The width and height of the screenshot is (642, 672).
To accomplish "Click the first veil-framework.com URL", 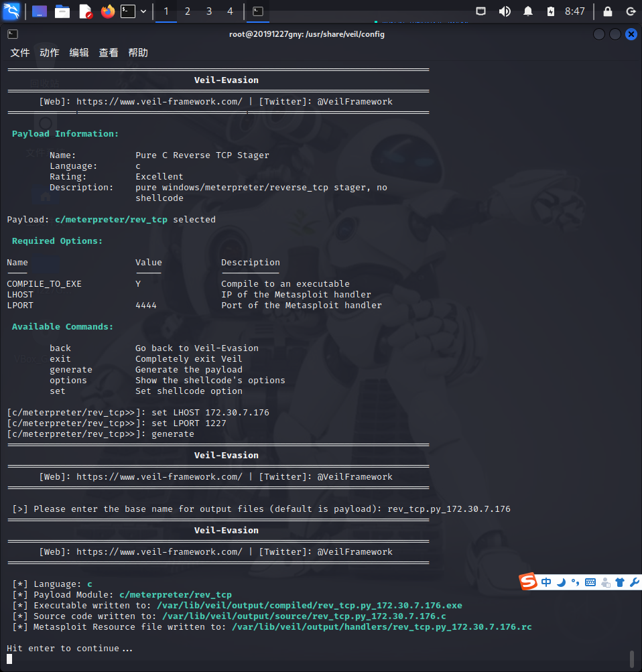I will tap(159, 102).
